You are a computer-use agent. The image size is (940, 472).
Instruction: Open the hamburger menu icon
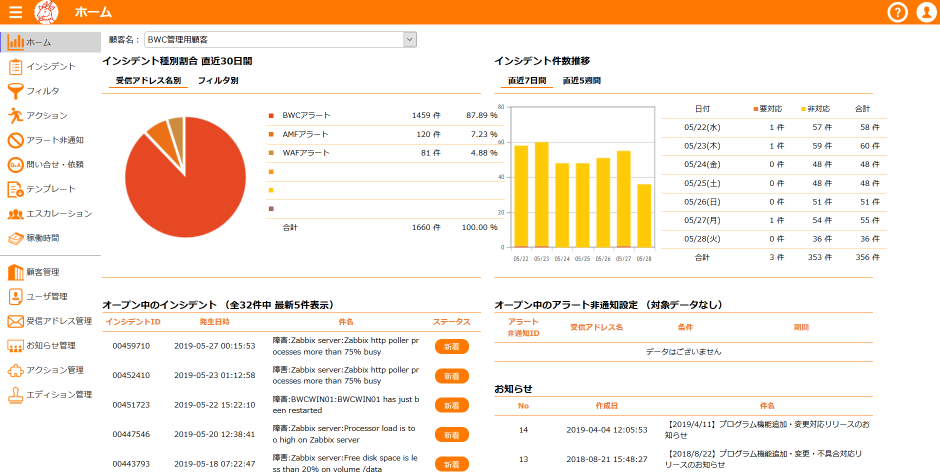coord(16,11)
